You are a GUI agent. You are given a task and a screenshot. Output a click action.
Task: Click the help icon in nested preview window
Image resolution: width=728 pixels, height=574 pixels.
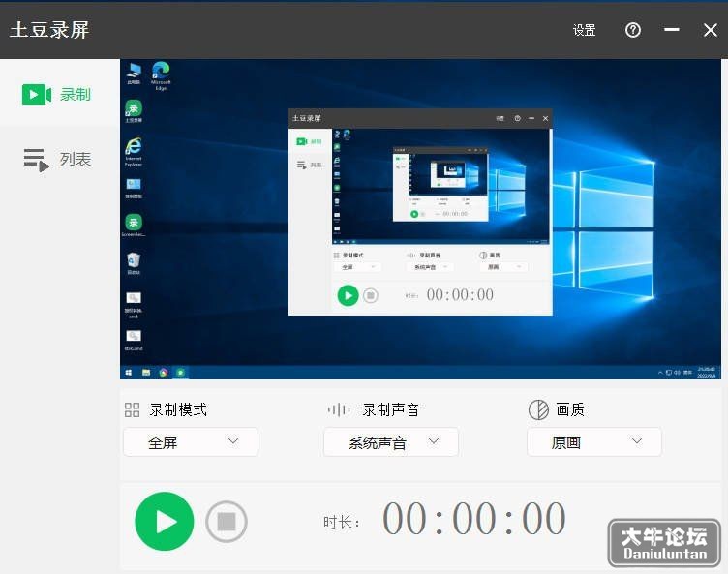click(x=517, y=118)
